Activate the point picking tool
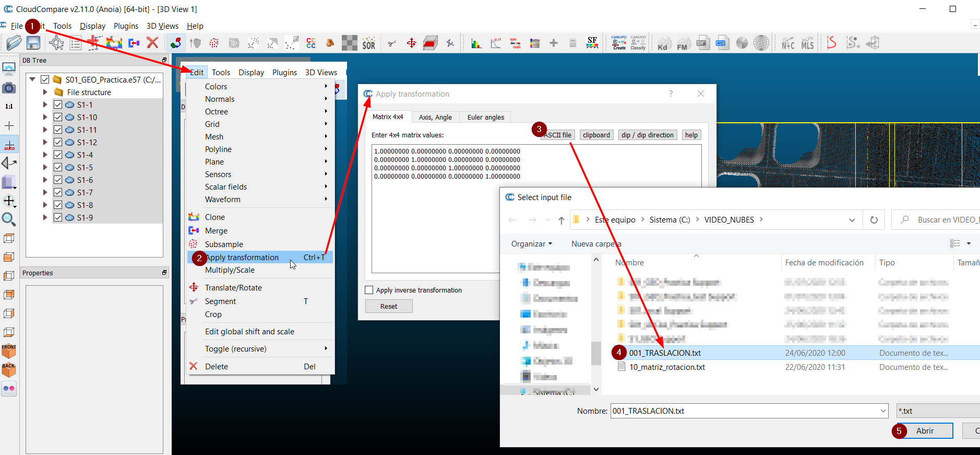The width and height of the screenshot is (980, 455). point(56,43)
